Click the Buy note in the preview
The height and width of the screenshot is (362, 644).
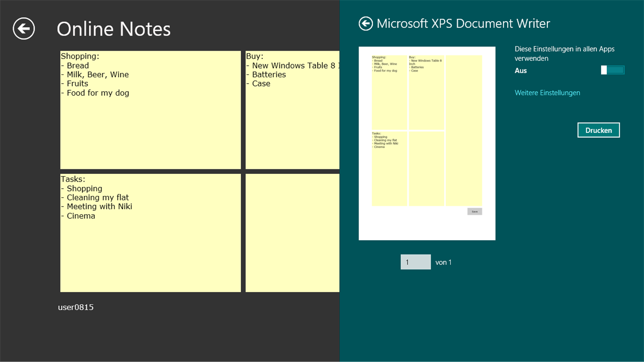pos(426,92)
